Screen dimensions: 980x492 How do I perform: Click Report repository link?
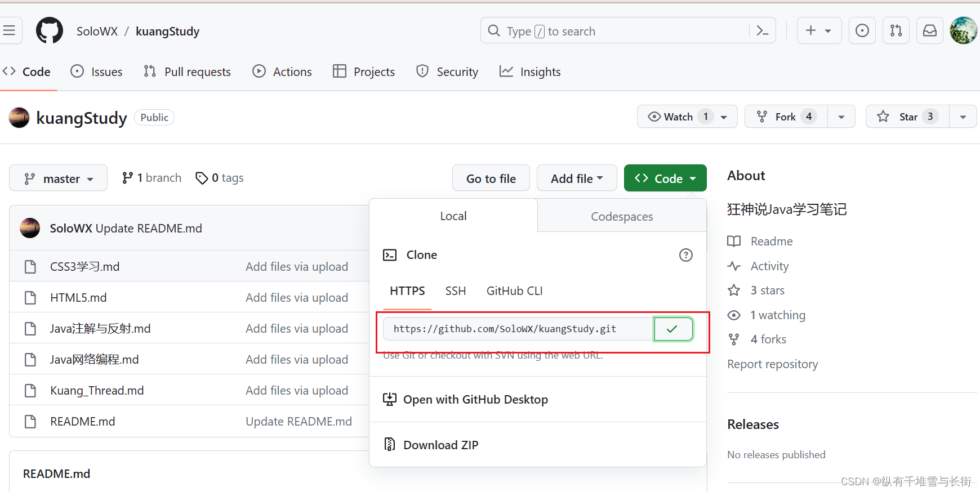pyautogui.click(x=772, y=364)
